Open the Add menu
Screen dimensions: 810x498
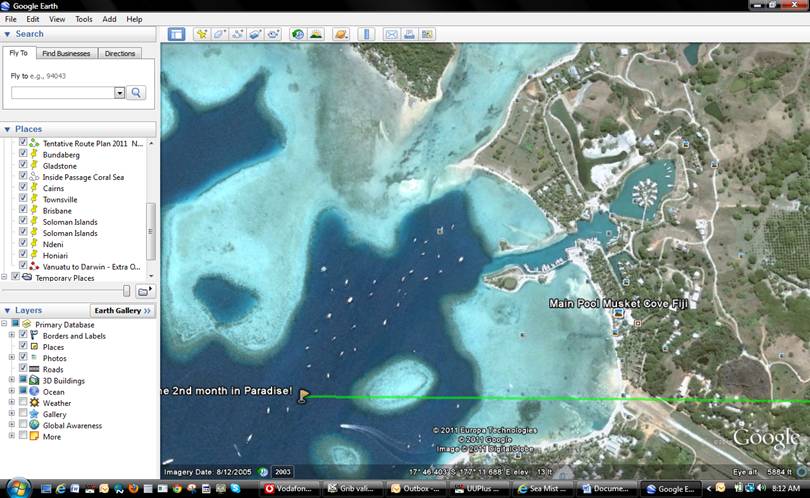pos(109,19)
